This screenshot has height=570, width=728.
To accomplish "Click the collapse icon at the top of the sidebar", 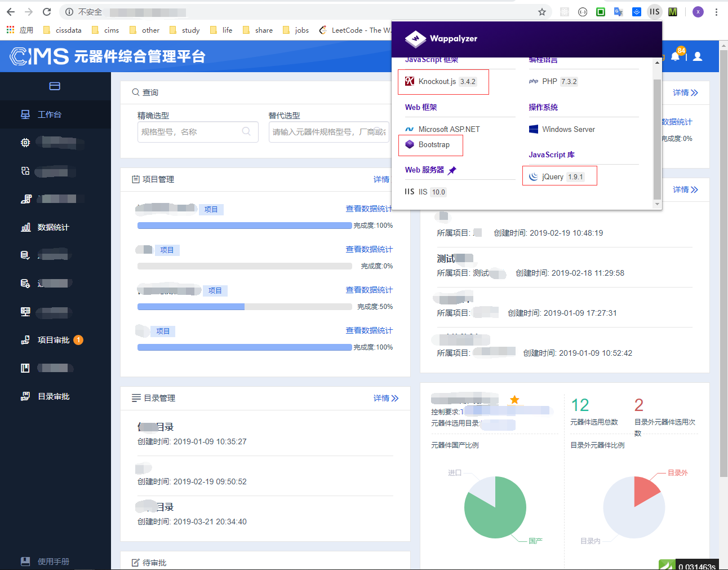I will 55,86.
